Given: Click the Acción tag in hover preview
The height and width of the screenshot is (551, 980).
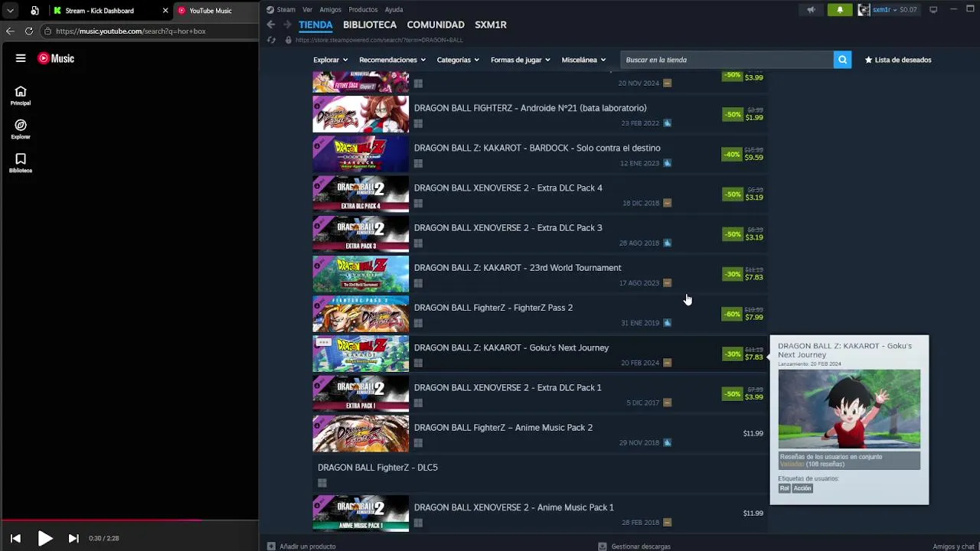Looking at the screenshot, I should coord(802,488).
